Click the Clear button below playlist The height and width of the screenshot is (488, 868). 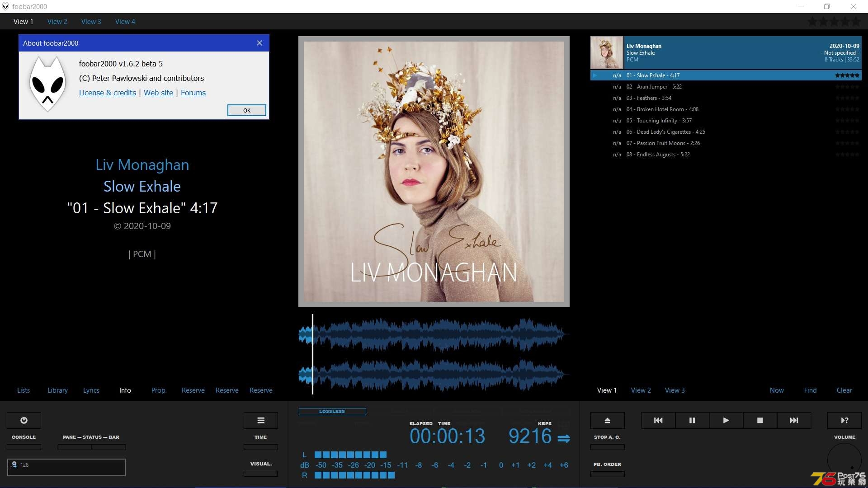pos(844,390)
